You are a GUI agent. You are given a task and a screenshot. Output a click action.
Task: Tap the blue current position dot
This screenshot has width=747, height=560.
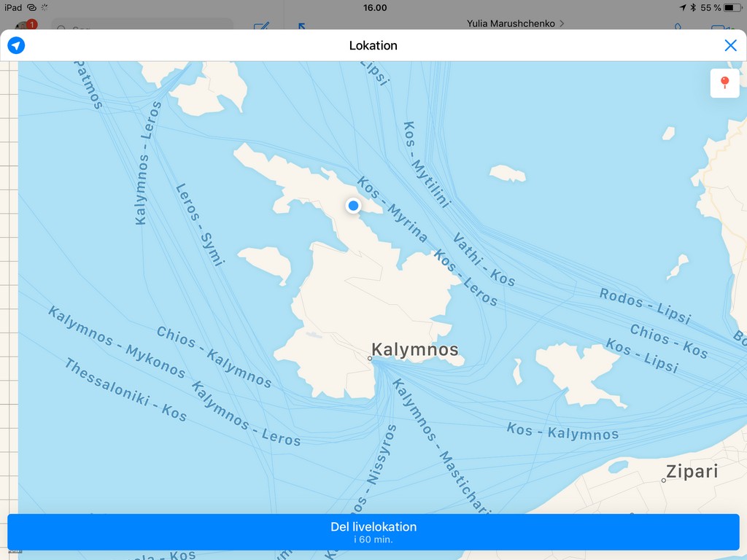click(x=353, y=205)
